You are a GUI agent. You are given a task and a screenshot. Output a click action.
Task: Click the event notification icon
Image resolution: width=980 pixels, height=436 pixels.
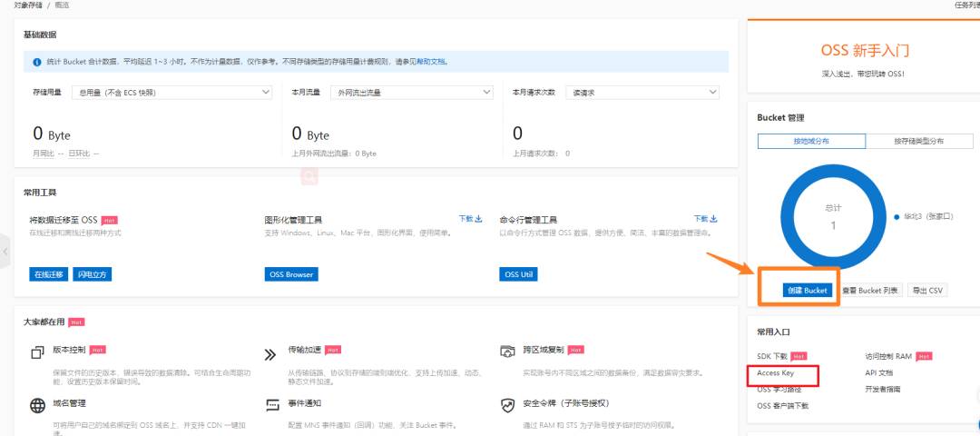pyautogui.click(x=272, y=405)
